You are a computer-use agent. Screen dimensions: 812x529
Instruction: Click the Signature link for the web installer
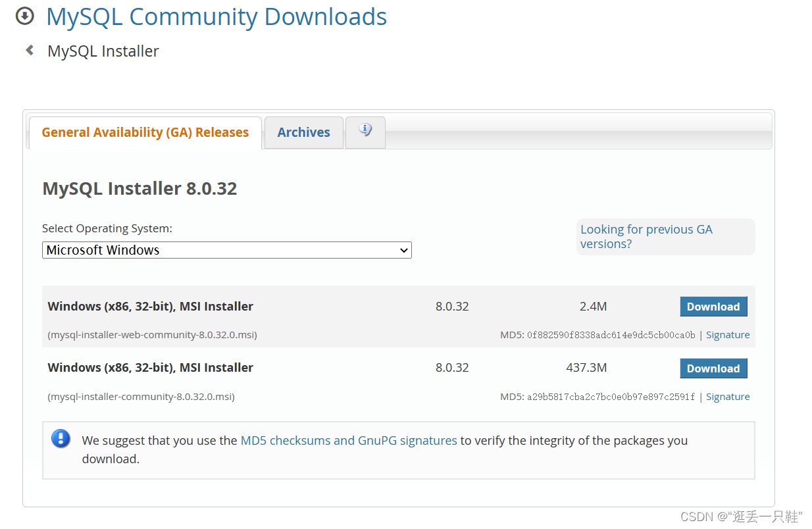tap(728, 334)
